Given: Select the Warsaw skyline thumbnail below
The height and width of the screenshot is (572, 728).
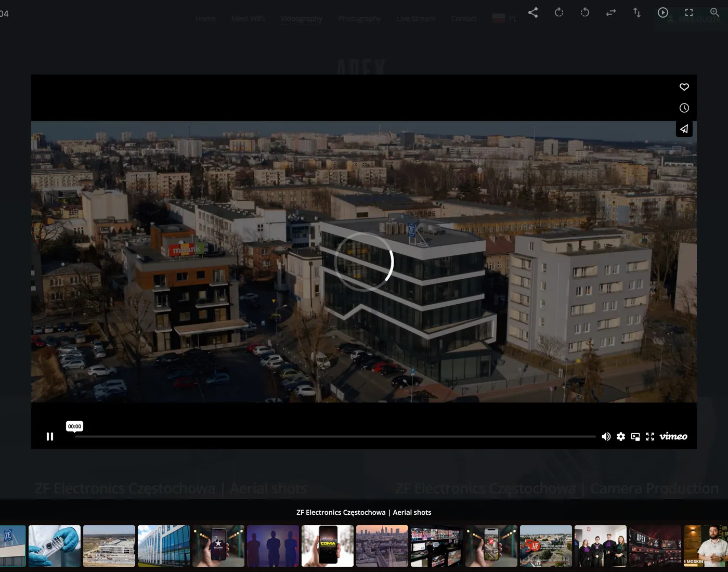Looking at the screenshot, I should click(382, 545).
